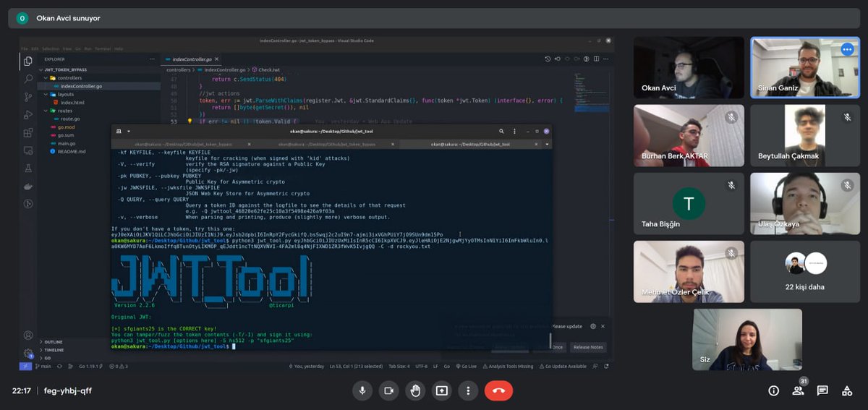Open the meeting chat panel
868x410 pixels.
[x=822, y=390]
